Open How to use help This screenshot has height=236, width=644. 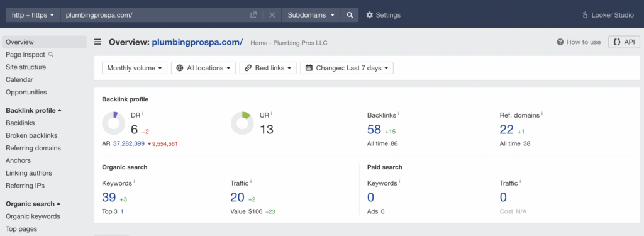click(x=579, y=42)
